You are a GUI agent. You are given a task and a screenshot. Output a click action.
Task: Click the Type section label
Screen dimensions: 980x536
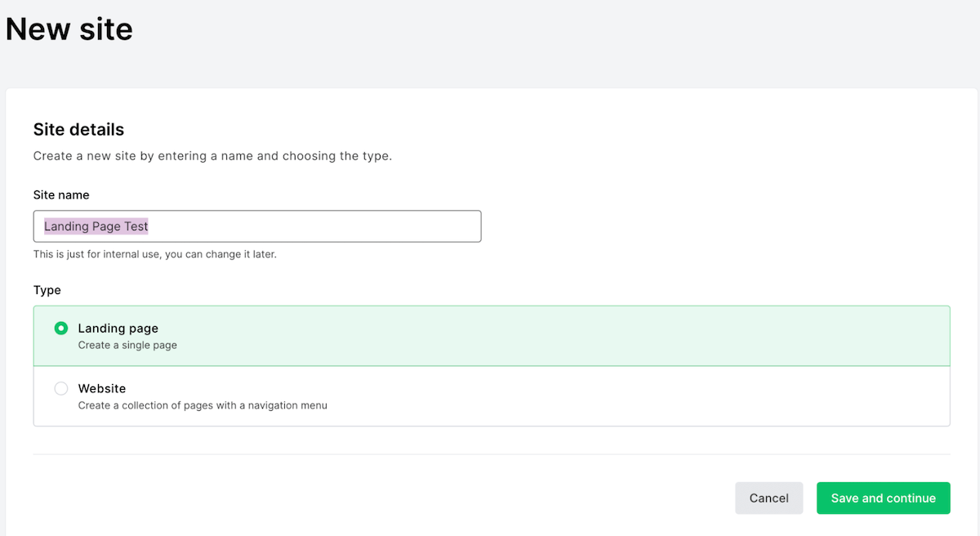coord(47,290)
